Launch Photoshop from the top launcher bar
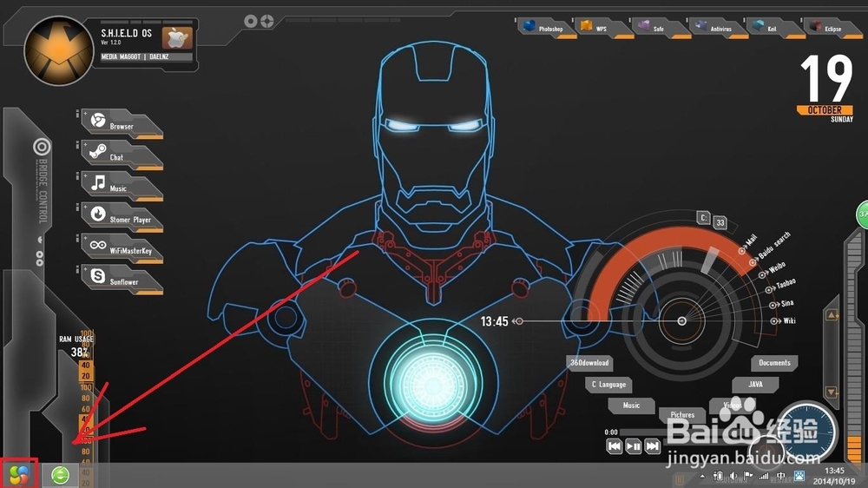 546,28
